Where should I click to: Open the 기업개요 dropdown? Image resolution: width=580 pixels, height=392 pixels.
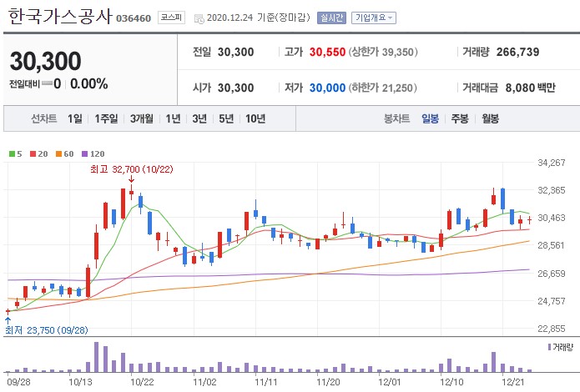tap(374, 18)
